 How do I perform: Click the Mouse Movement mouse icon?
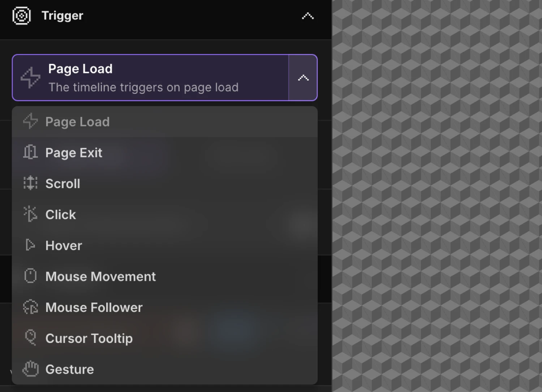tap(30, 276)
